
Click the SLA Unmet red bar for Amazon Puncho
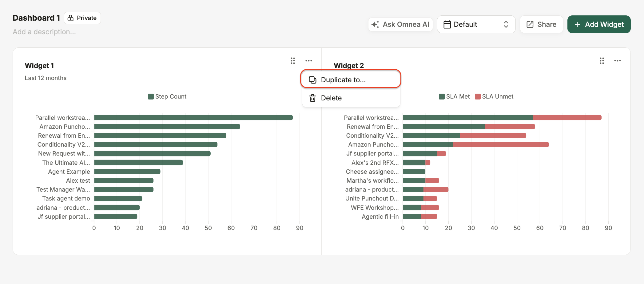coord(501,144)
